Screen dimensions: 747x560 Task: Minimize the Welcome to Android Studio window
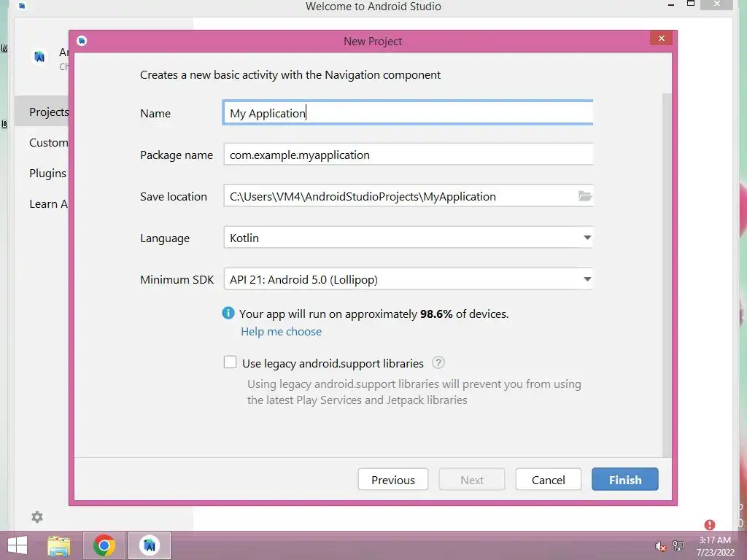point(671,5)
